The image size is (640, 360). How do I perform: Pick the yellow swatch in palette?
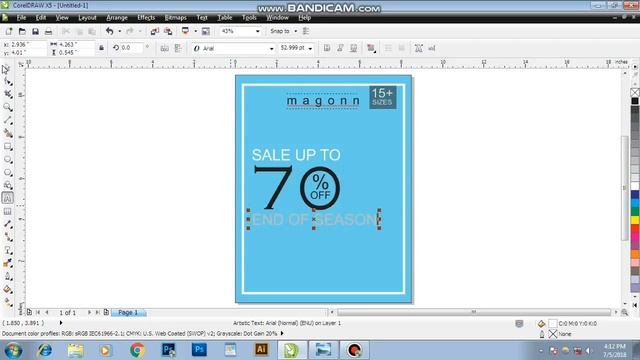[635, 220]
